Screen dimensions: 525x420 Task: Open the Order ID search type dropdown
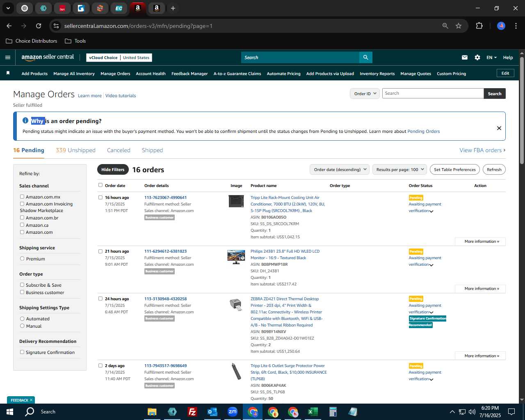(365, 94)
